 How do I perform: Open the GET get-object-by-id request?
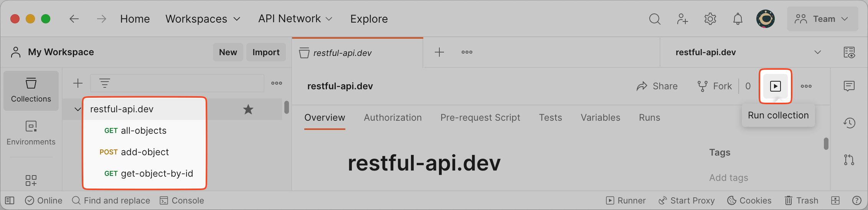(x=149, y=174)
